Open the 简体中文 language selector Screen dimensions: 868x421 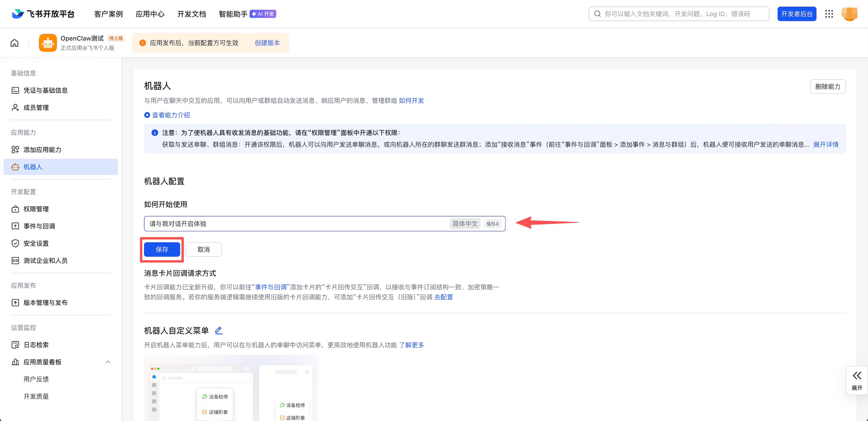(x=465, y=224)
